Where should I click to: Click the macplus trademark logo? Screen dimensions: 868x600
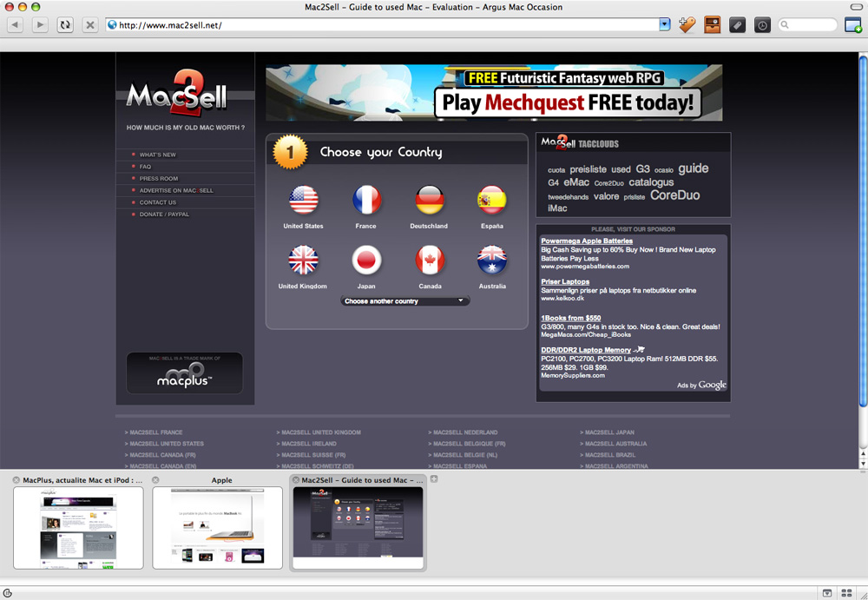click(184, 373)
